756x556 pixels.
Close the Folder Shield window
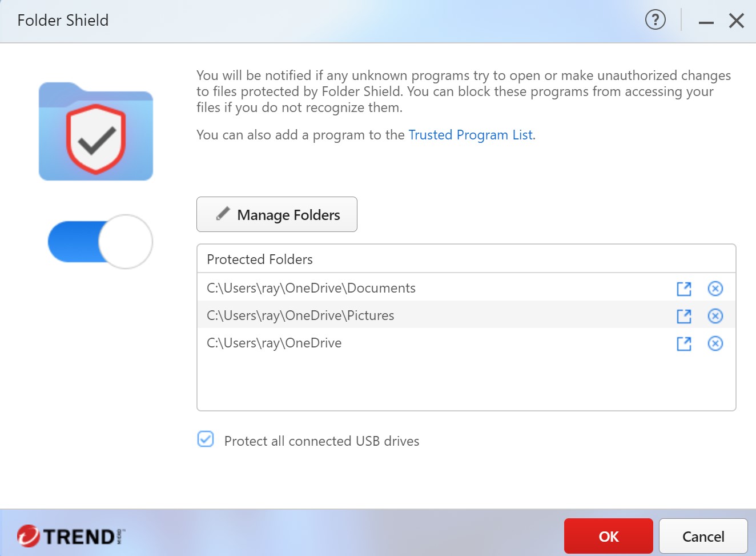point(736,21)
